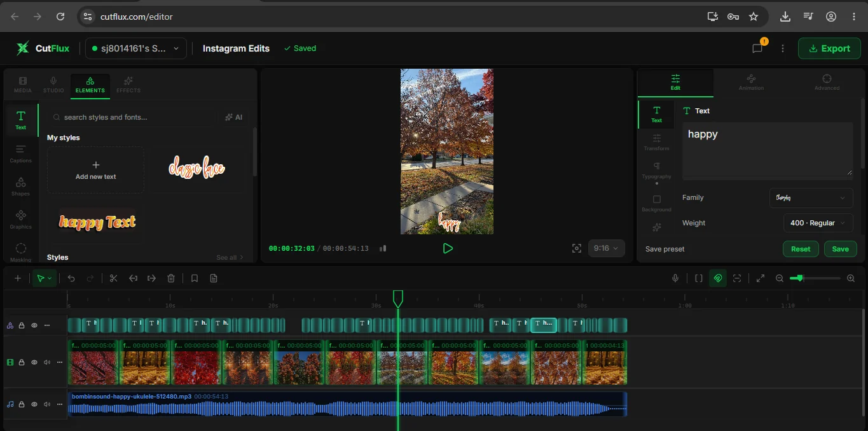The height and width of the screenshot is (431, 868).
Task: Click See all next to Styles
Action: pyautogui.click(x=230, y=257)
